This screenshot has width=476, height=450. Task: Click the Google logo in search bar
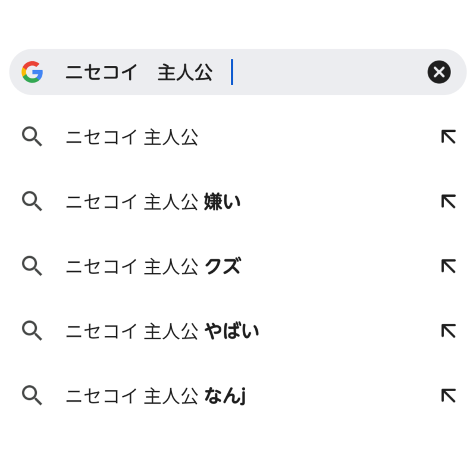coord(32,73)
